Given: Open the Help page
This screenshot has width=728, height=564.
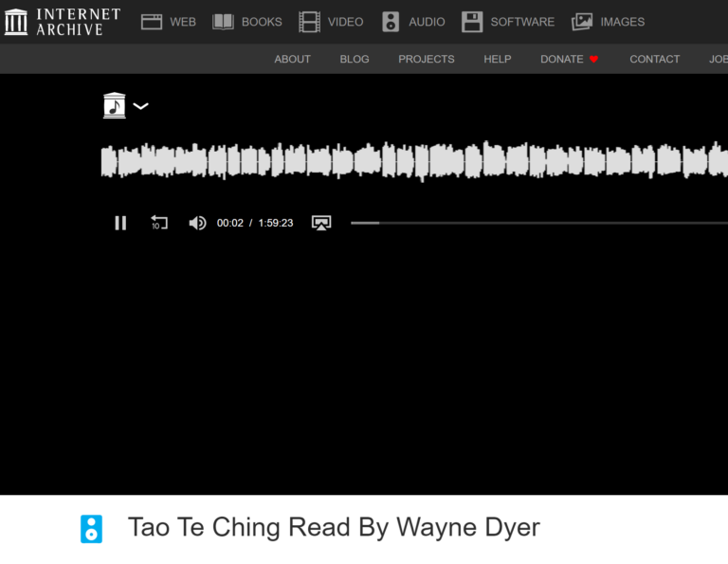Looking at the screenshot, I should click(x=497, y=59).
